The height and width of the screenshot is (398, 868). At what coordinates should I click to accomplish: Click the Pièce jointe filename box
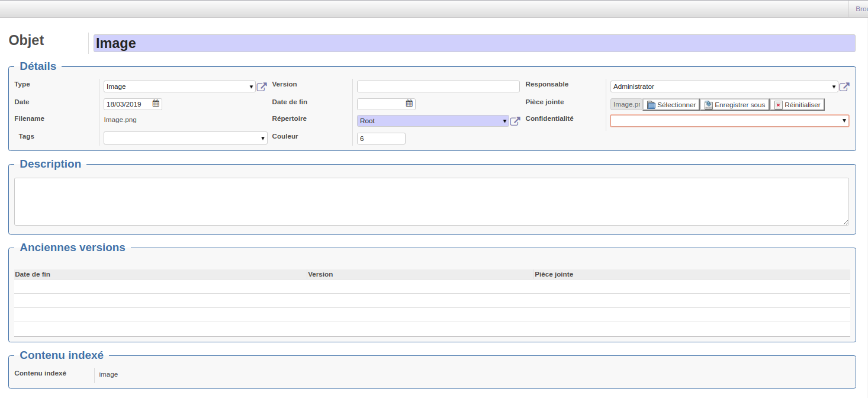pyautogui.click(x=626, y=105)
